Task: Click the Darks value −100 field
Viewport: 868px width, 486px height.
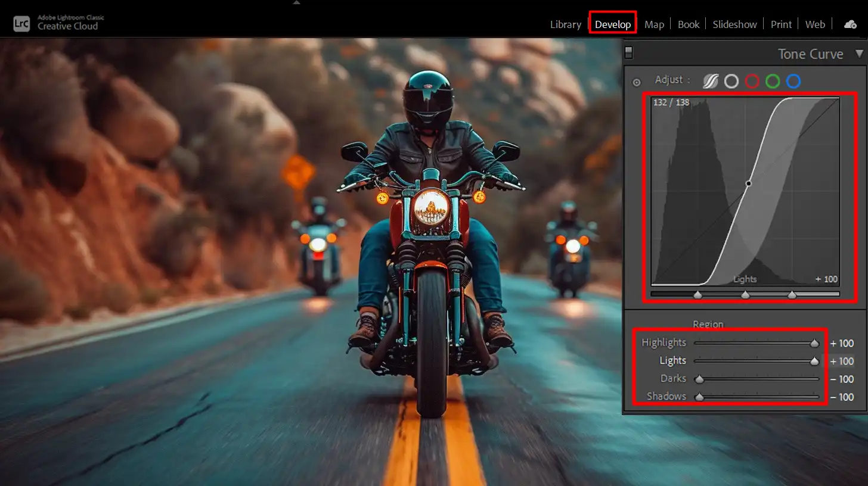Action: 842,379
